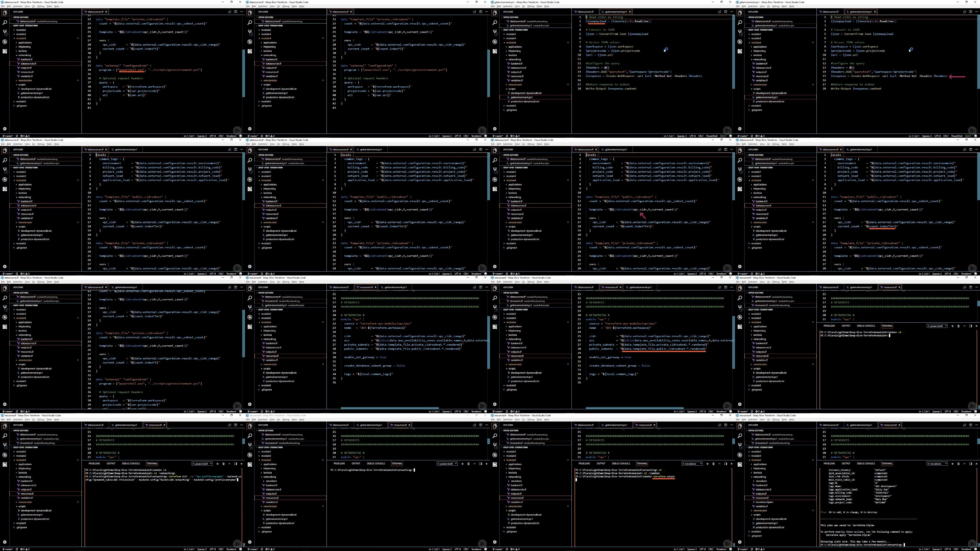Screen dimensions: 980x551
Task: Open '1: powershell' dropdown in tall-terminal window
Action: [x=937, y=326]
